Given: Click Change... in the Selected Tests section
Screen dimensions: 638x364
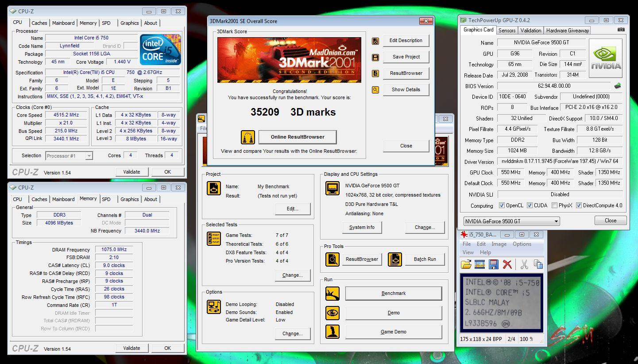Looking at the screenshot, I should [x=293, y=275].
